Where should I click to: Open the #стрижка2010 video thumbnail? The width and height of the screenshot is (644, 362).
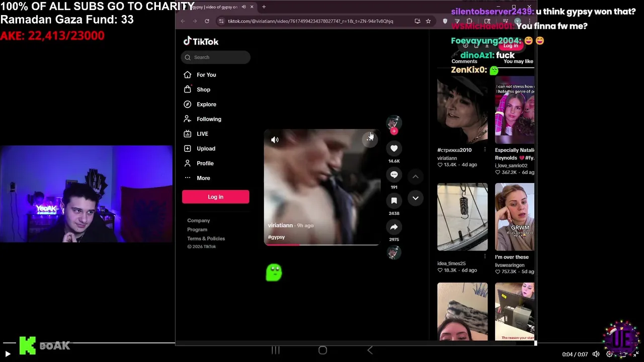[462, 110]
